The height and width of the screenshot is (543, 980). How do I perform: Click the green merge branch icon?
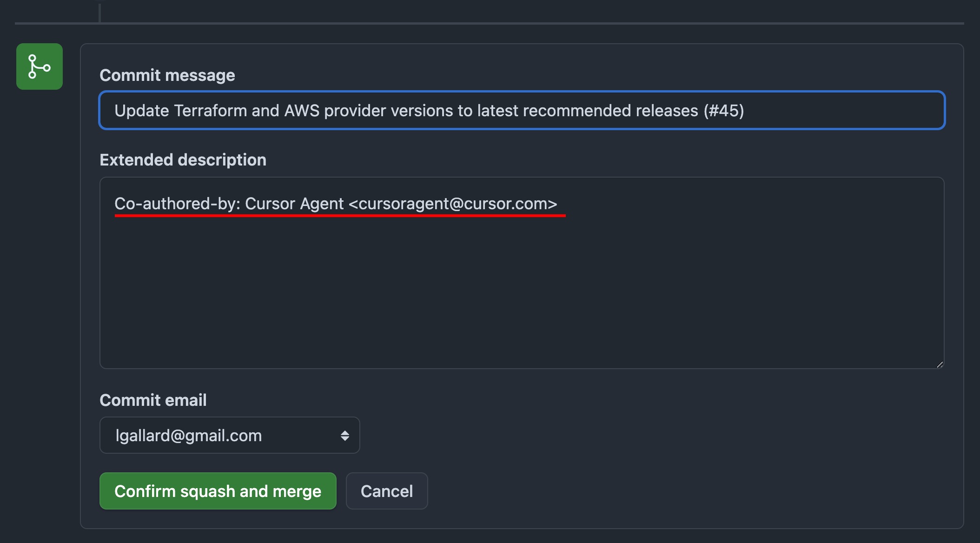pos(40,66)
